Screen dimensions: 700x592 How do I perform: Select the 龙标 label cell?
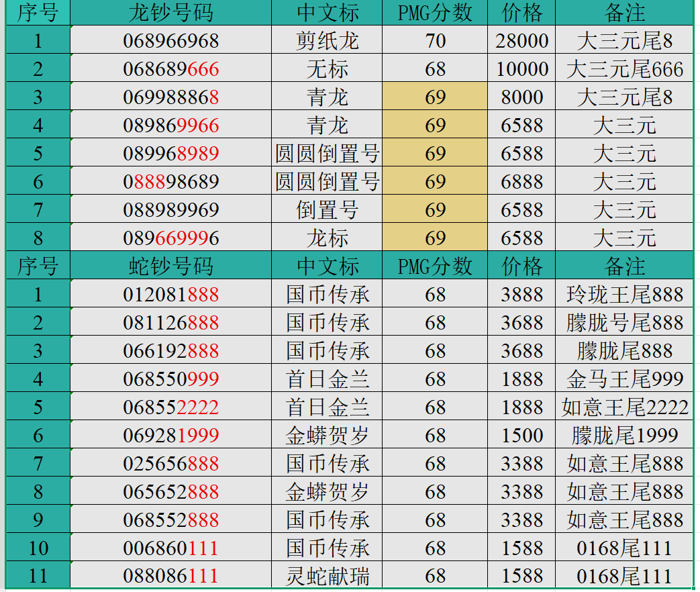tap(327, 238)
